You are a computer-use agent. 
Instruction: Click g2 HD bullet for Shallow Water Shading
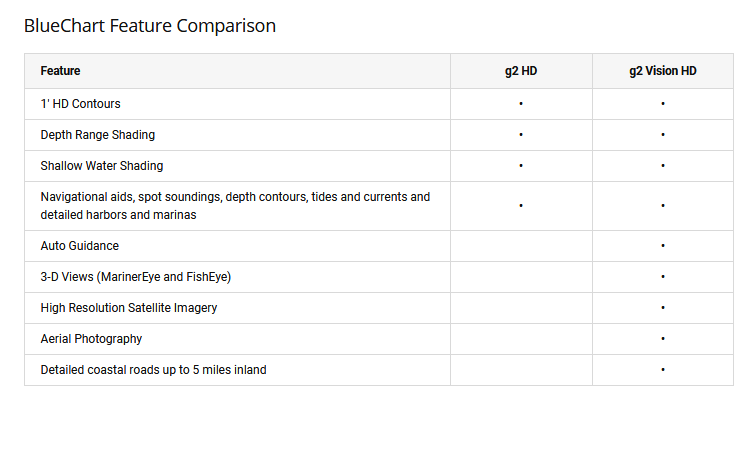521,166
